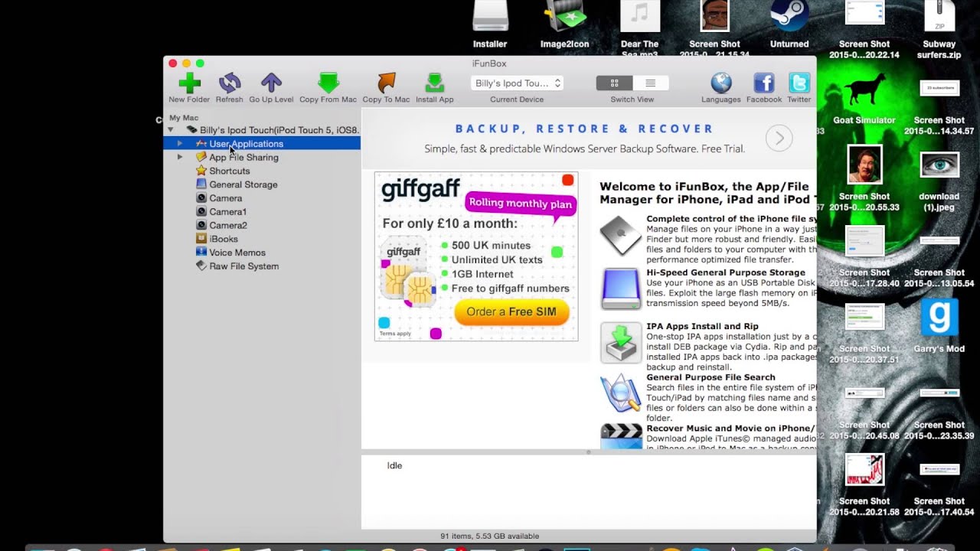
Task: Click the Copy To Mac icon
Action: click(387, 83)
